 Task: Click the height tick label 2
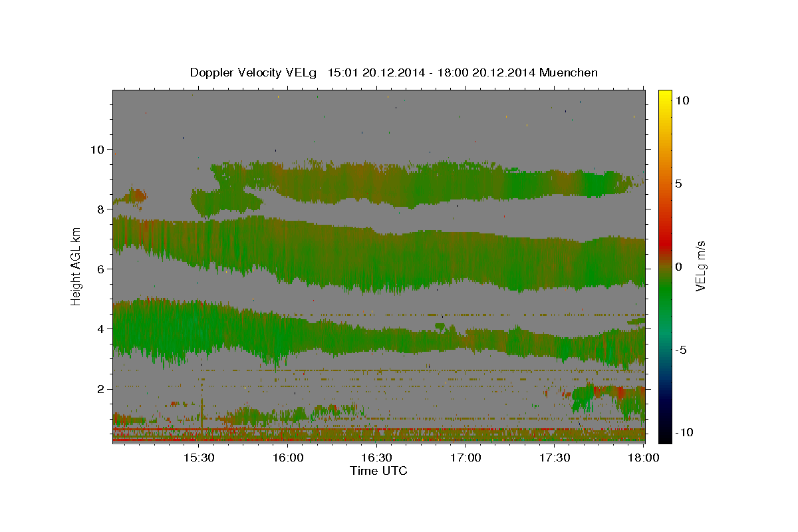(x=101, y=388)
